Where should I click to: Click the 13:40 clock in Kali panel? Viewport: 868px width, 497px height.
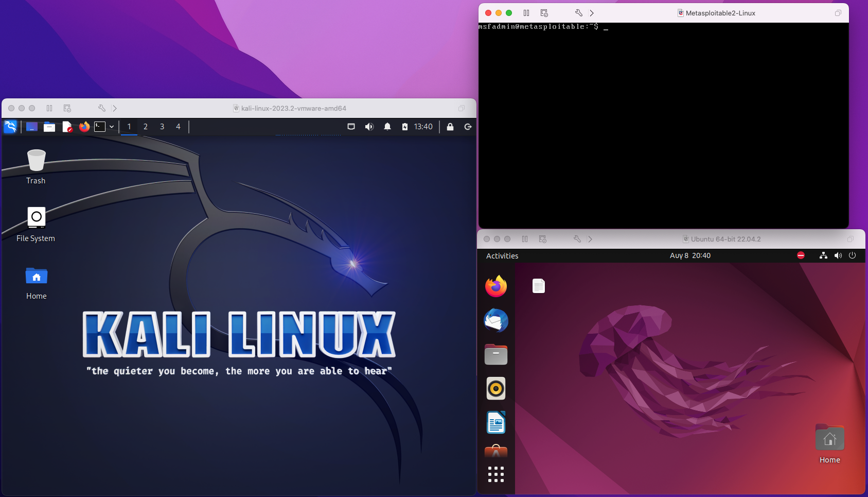[x=423, y=127]
